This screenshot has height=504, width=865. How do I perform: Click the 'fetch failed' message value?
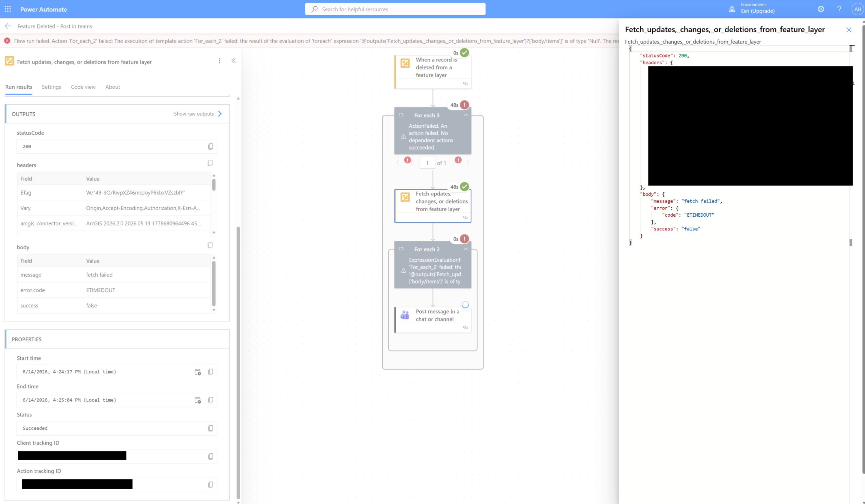(x=99, y=275)
